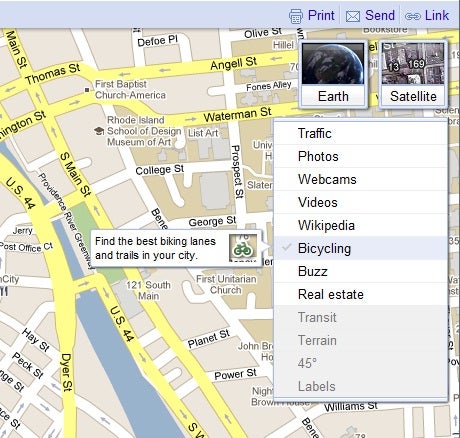Screen dimensions: 460x438
Task: Select the greyed Transit option
Action: [x=361, y=317]
